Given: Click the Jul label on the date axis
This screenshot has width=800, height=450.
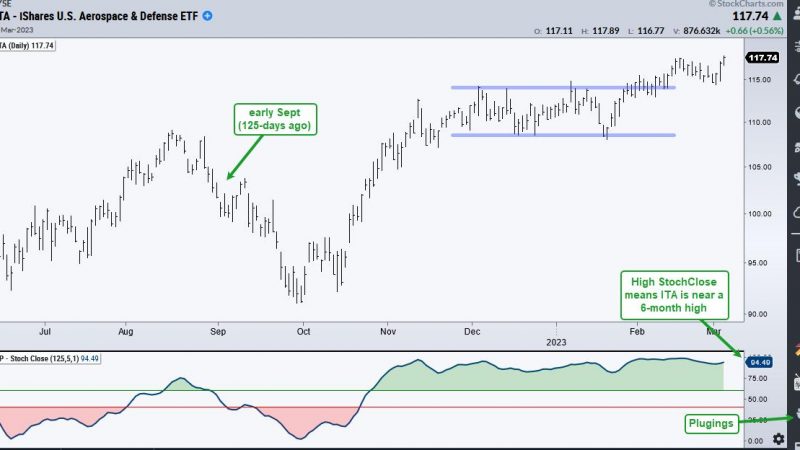Looking at the screenshot, I should [x=45, y=332].
